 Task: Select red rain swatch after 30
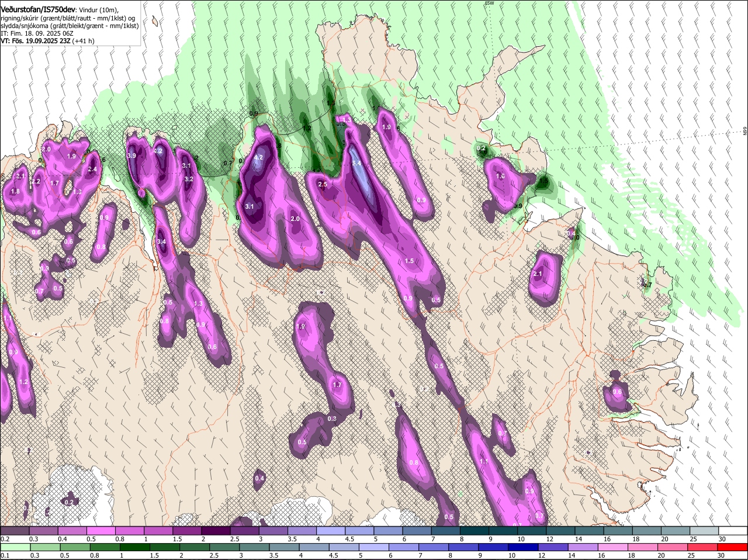coord(733,547)
